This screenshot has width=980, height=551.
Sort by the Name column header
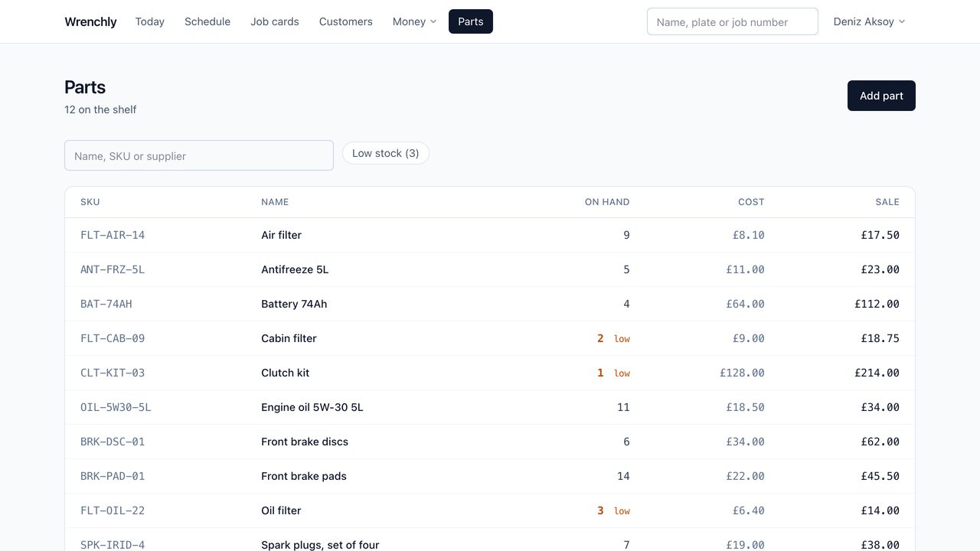coord(275,202)
